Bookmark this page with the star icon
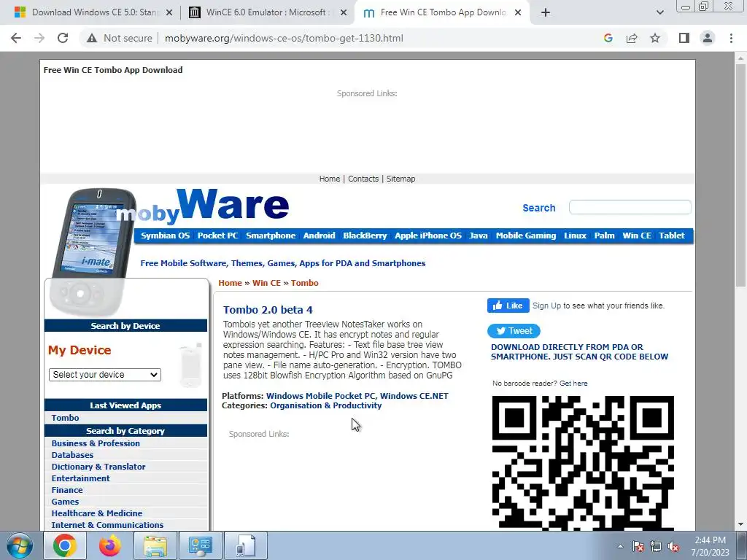 (x=655, y=38)
